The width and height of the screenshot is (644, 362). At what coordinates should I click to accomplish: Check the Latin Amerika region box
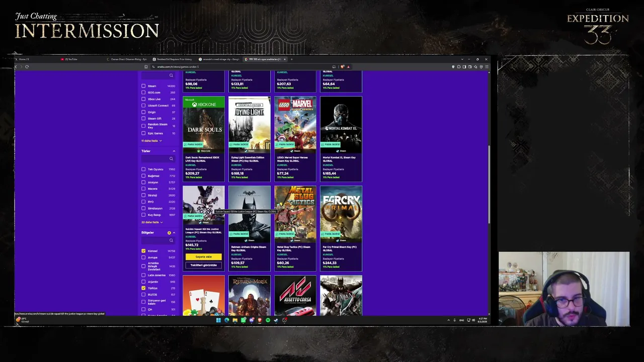pyautogui.click(x=143, y=276)
